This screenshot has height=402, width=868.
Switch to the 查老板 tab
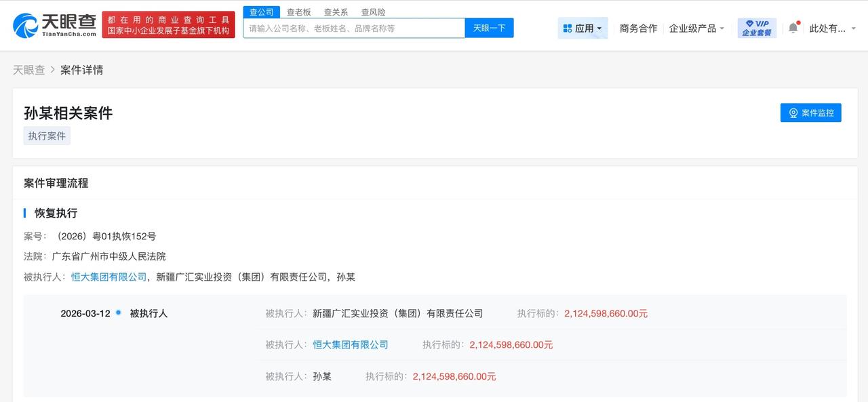(298, 12)
